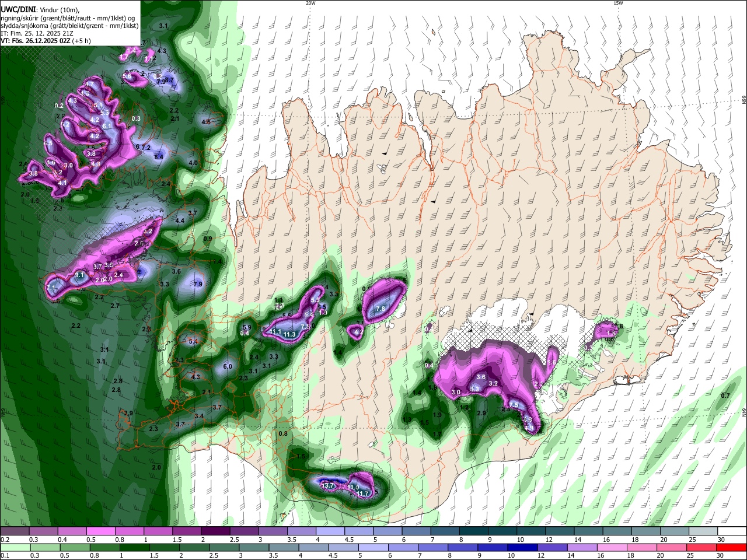Click the 'Vindur (10m)' label
This screenshot has height=560, width=747.
(x=60, y=10)
